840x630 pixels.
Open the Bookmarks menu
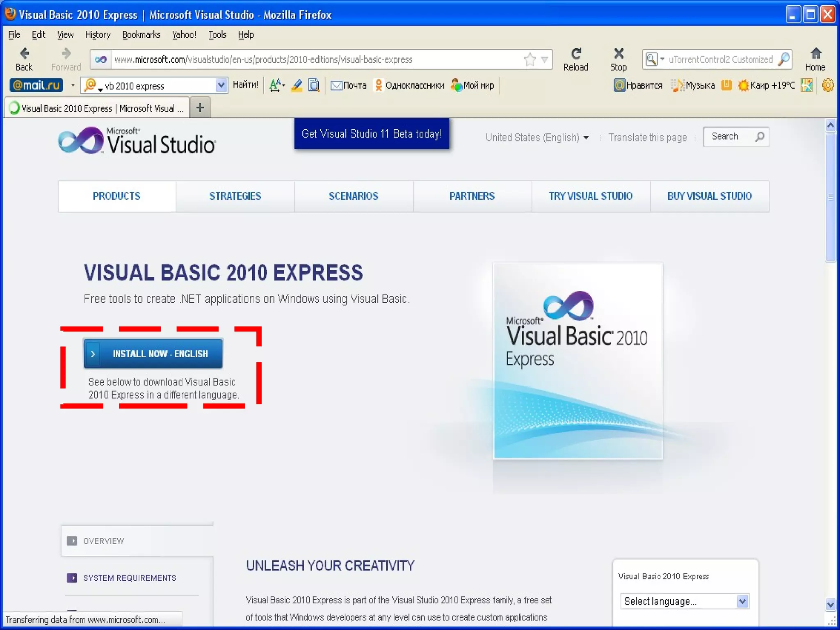tap(141, 35)
